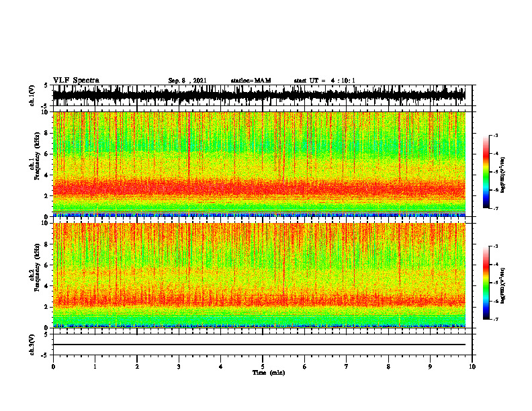Click the "VLF Spectra" plot title
This screenshot has width=532, height=411.
click(x=76, y=81)
